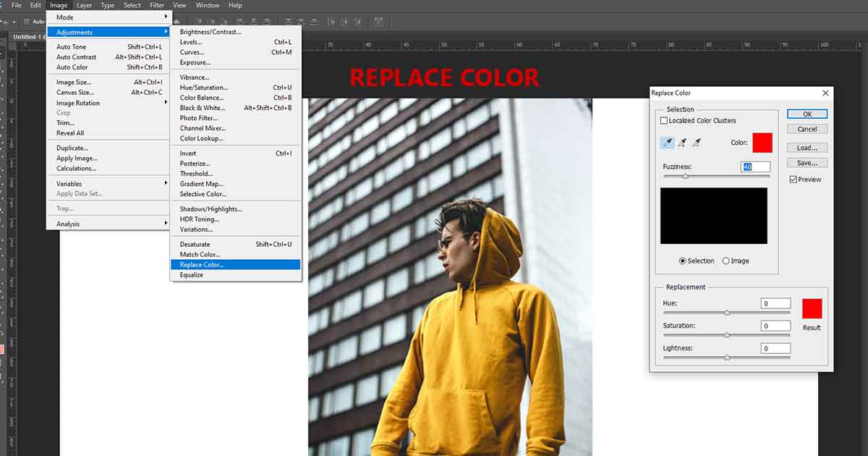Click the Fuzziness slider handle
Image resolution: width=868 pixels, height=456 pixels.
(x=685, y=177)
